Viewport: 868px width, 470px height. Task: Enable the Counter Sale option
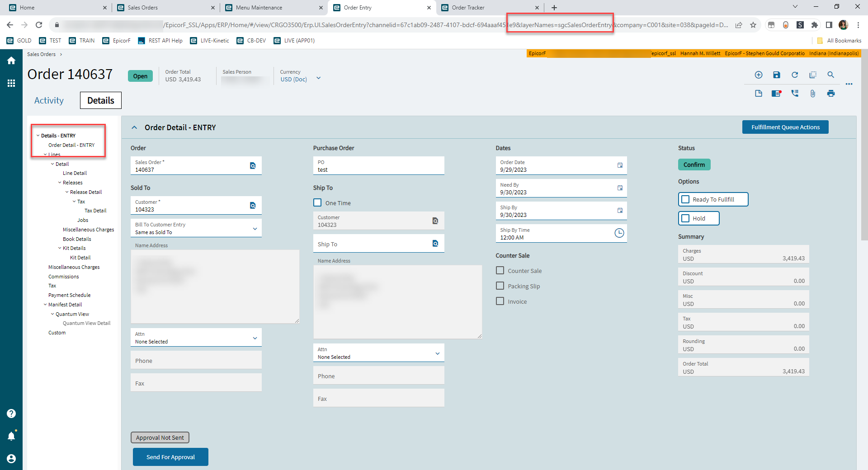tap(500, 270)
